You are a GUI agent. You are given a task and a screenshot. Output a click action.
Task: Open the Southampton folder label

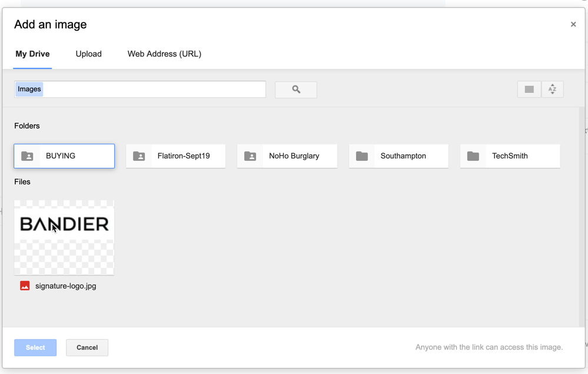pyautogui.click(x=403, y=156)
